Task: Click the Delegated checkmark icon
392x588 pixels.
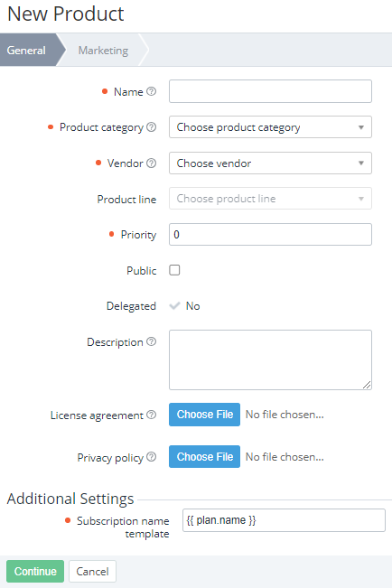Action: [174, 305]
